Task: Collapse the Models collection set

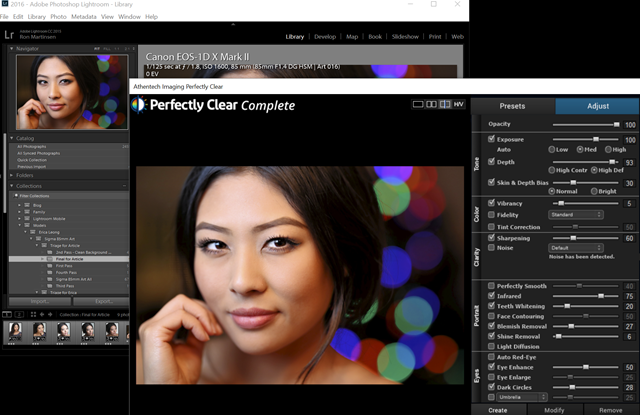Action: coord(19,225)
